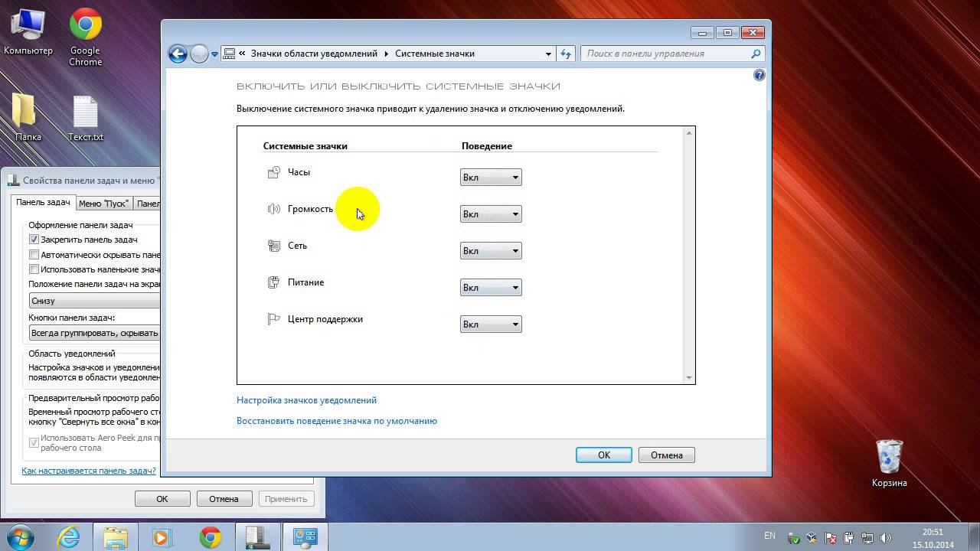Open taskbar position Снизу dropdown

pos(94,301)
